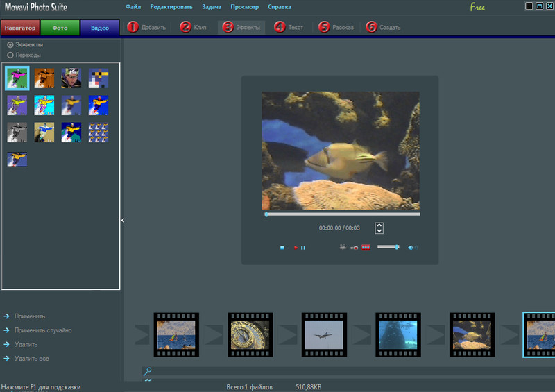Click the record icon with red dot
The width and height of the screenshot is (555, 392).
354,248
